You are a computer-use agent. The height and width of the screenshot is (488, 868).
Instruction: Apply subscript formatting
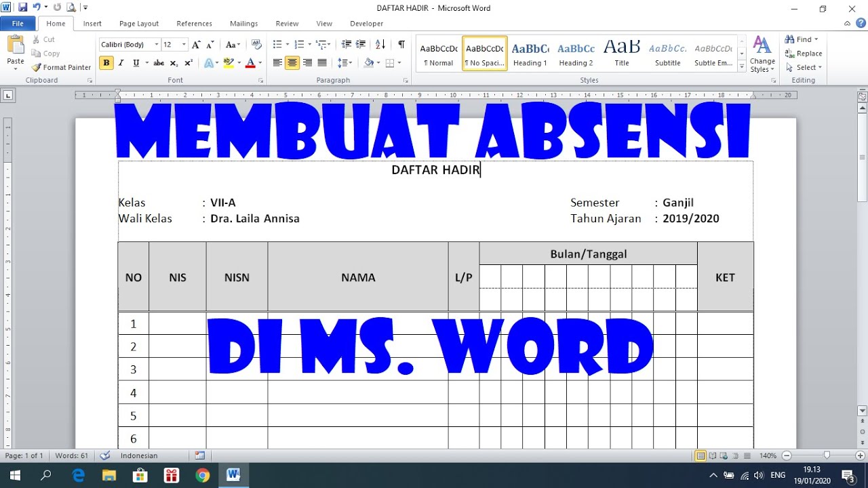point(174,63)
